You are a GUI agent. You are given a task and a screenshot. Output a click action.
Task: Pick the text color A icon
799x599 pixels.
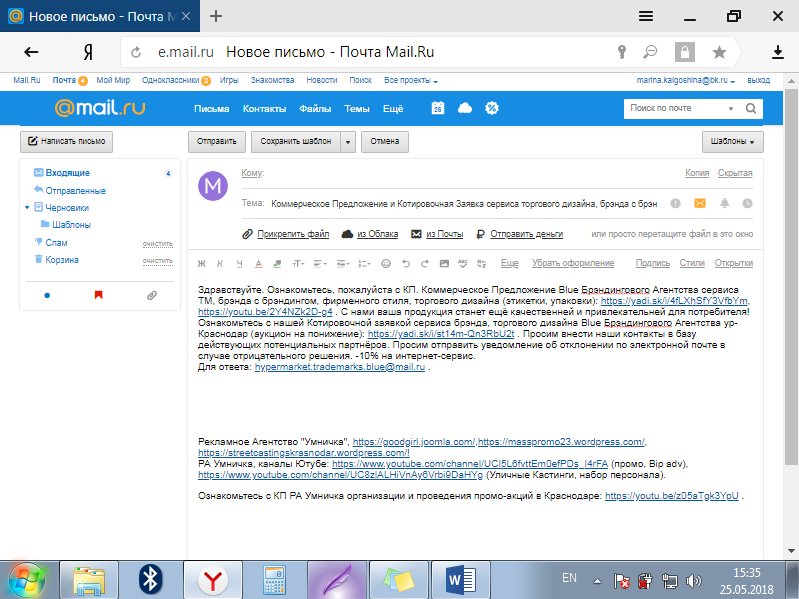258,263
